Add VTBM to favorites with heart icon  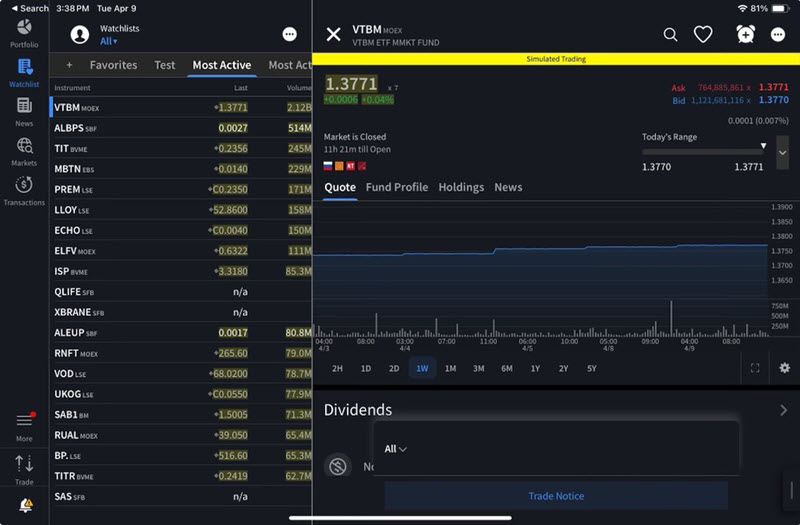703,35
